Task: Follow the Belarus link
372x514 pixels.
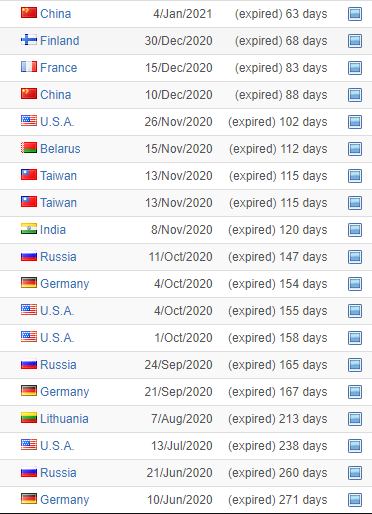Action: pyautogui.click(x=60, y=149)
